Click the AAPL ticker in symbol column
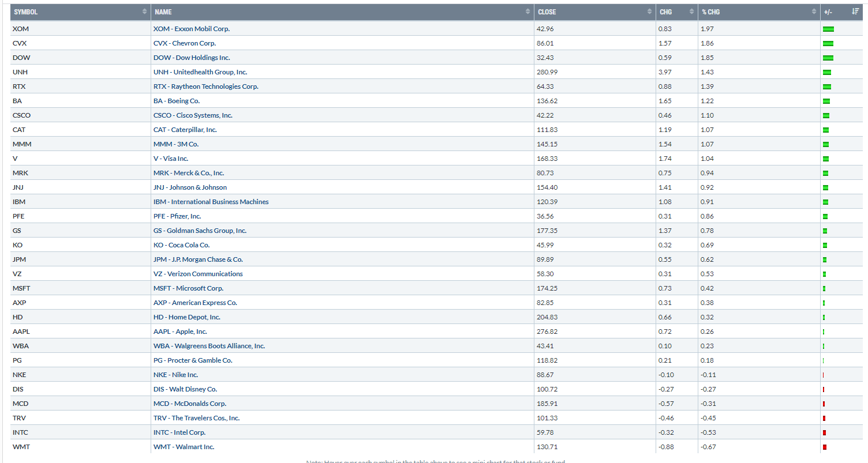The height and width of the screenshot is (463, 868). [21, 332]
